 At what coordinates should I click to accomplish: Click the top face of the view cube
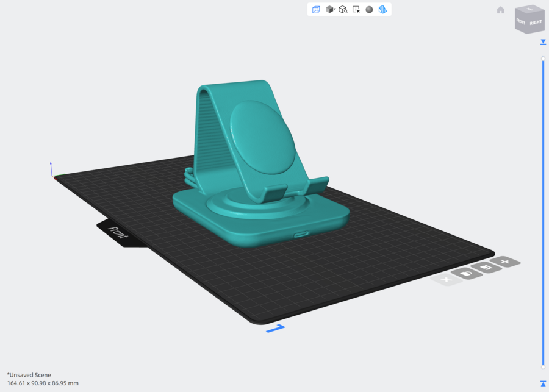click(531, 9)
